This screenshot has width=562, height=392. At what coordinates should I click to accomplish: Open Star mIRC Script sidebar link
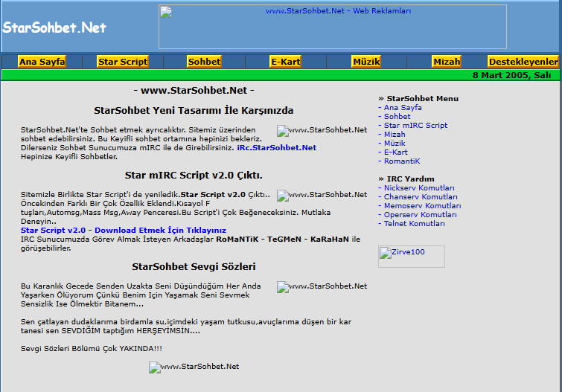click(x=416, y=126)
